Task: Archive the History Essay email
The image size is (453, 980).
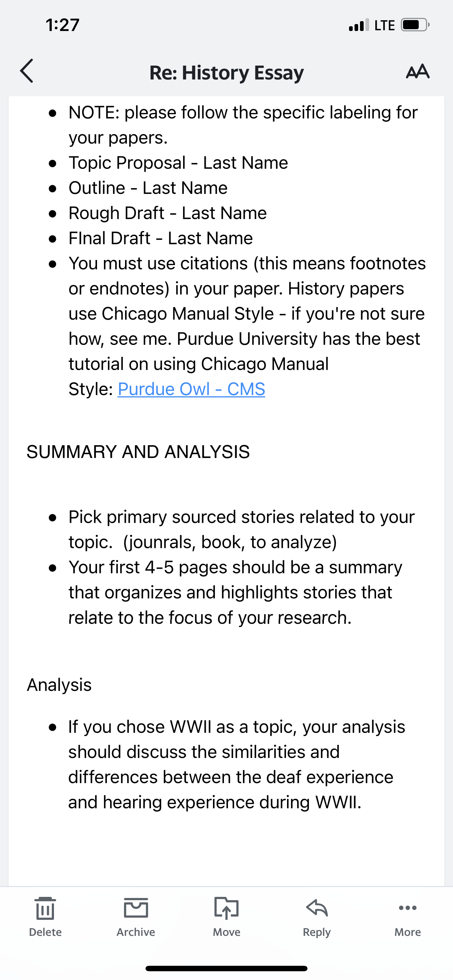Action: tap(136, 917)
